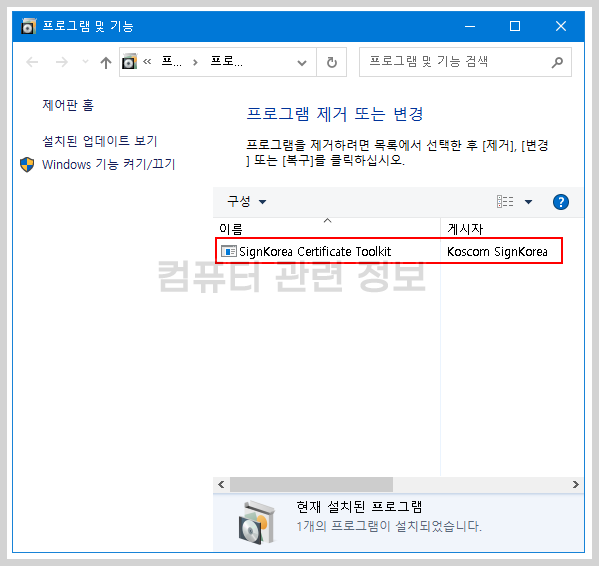Click the horizontal scrollbar right arrow
Viewport: 599px width, 566px height.
tap(576, 485)
